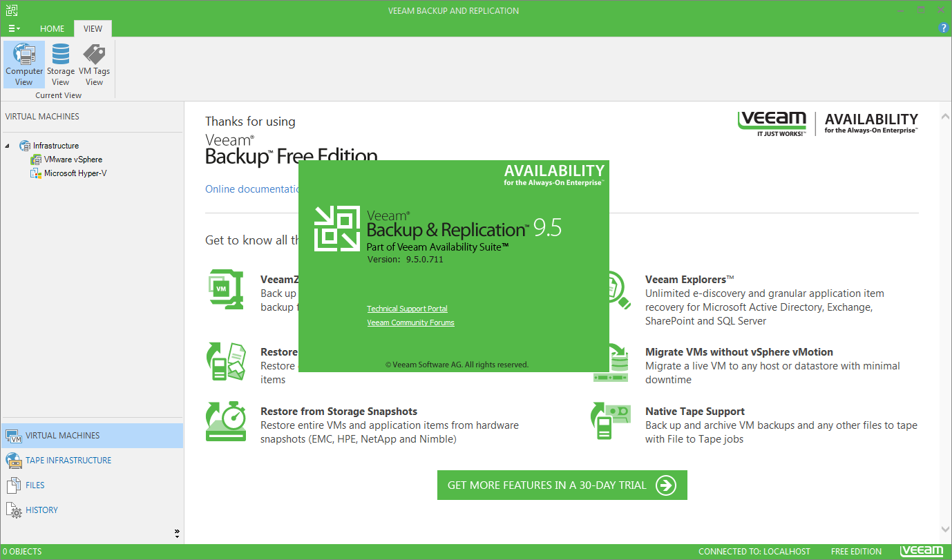This screenshot has width=952, height=560.
Task: Click the Microsoft Hyper-V icon
Action: point(36,173)
